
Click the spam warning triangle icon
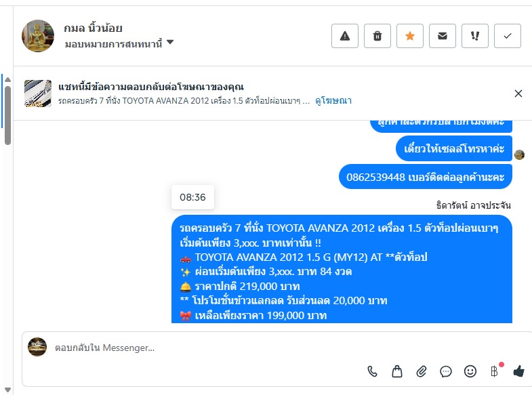(x=345, y=36)
